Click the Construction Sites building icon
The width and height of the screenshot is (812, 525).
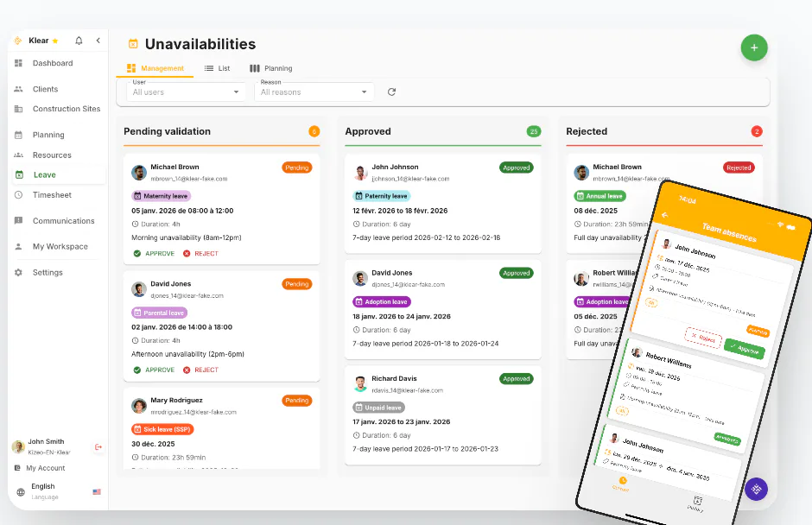coord(19,109)
